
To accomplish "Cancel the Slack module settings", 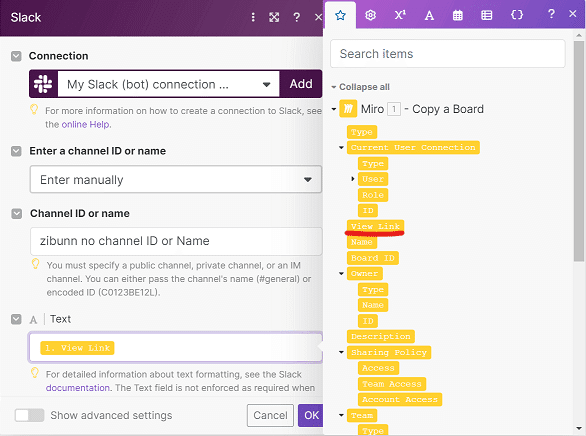I will pos(270,415).
